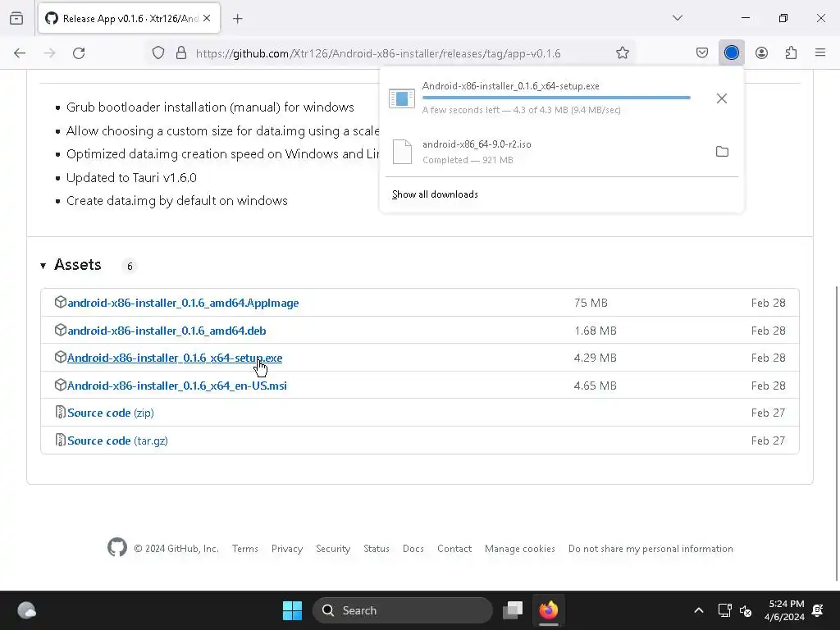Click the zip file icon beside Source code (zip)
This screenshot has height=630, width=840.
point(61,412)
